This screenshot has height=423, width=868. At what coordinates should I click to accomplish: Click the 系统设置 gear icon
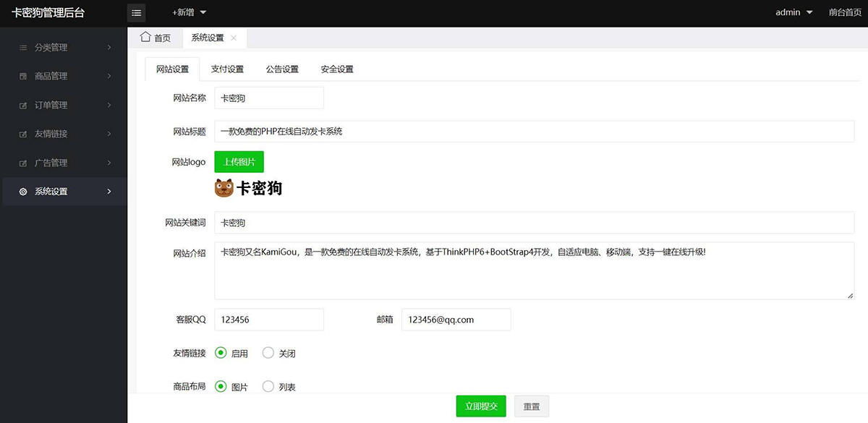(22, 192)
